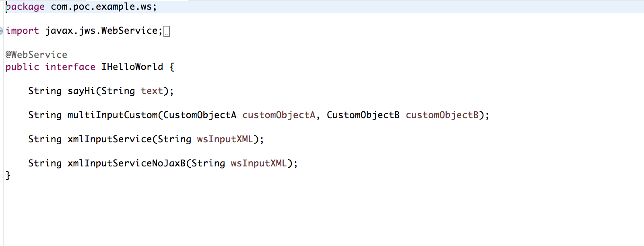Click the import keyword
Image resolution: width=644 pixels, height=246 pixels.
[22, 31]
